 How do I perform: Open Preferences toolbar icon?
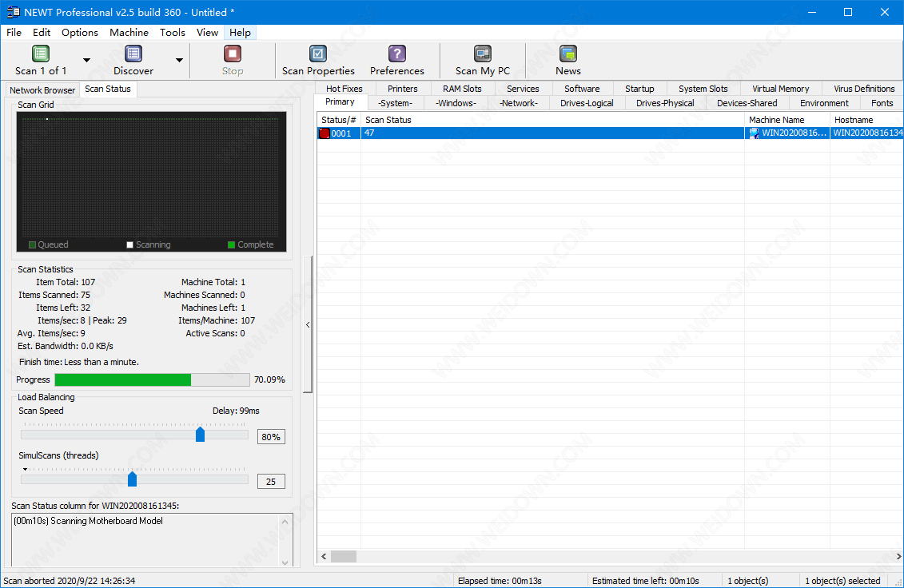[396, 54]
